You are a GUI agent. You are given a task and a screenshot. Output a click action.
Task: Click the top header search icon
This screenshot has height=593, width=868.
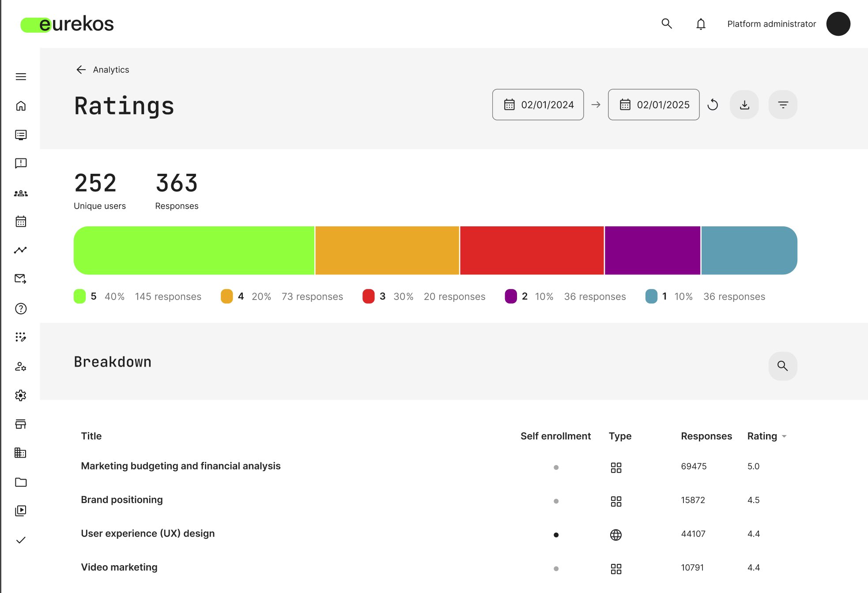pos(667,24)
